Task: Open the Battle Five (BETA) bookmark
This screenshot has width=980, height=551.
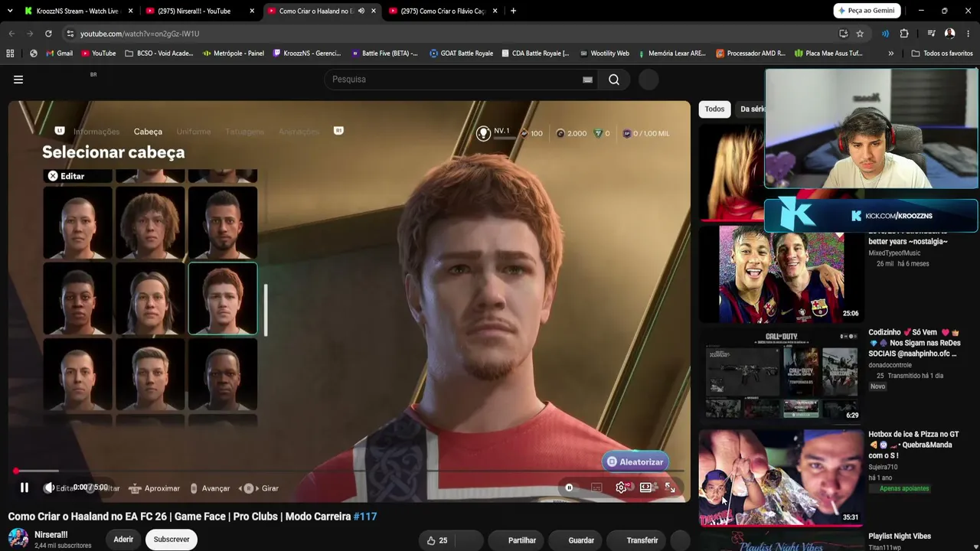Action: 384,54
